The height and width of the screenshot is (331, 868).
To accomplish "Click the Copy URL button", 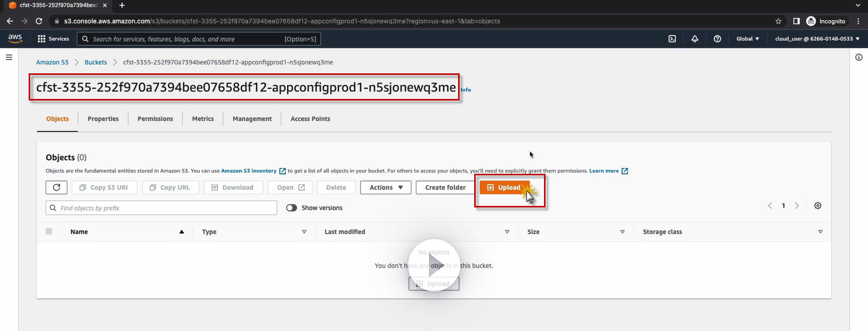I will coord(170,187).
